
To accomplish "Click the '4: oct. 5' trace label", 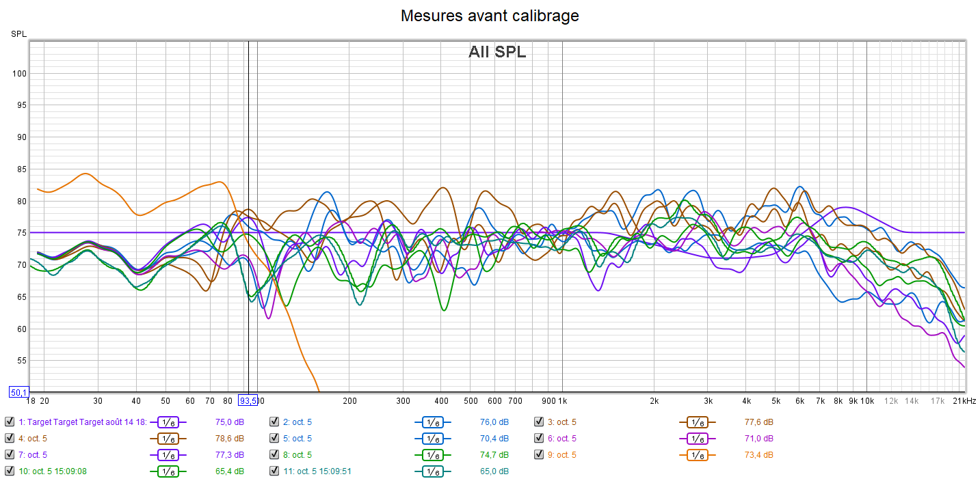I will (33, 438).
